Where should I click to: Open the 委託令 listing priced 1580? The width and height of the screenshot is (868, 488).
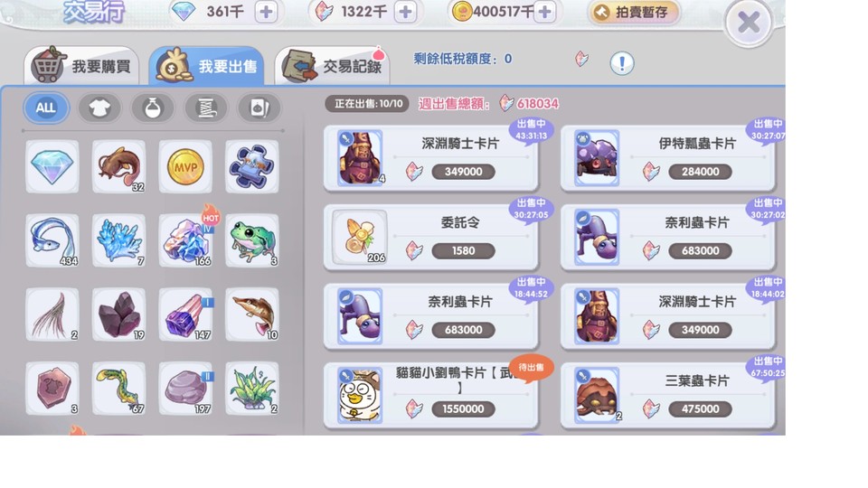click(x=430, y=238)
